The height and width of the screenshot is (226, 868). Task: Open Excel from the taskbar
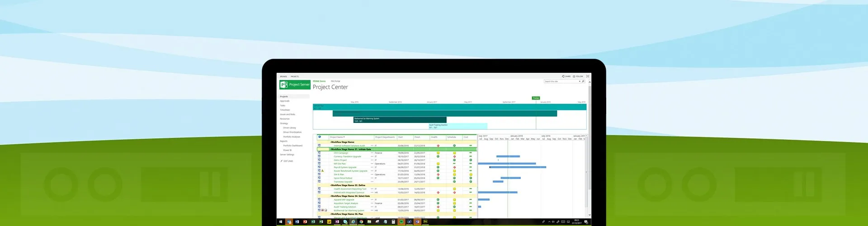(x=313, y=222)
